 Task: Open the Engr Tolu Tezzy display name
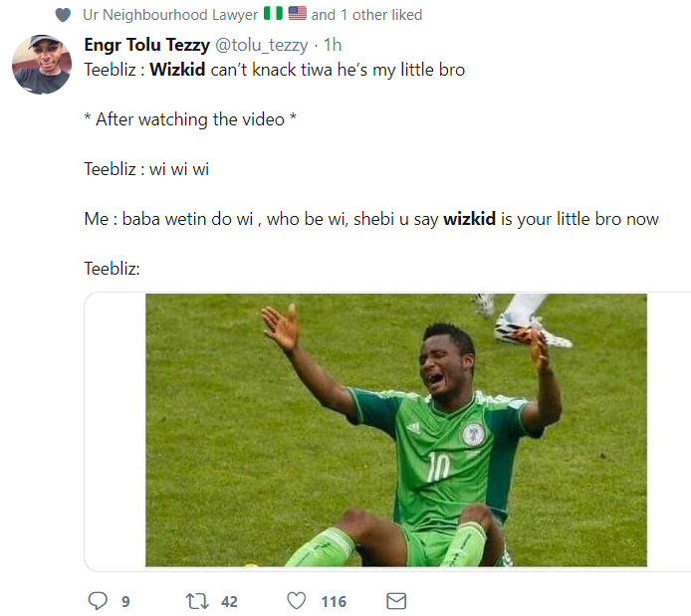click(x=146, y=46)
